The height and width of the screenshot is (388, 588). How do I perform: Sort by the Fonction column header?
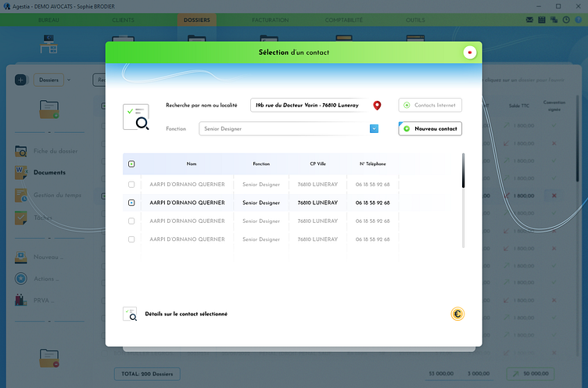261,164
